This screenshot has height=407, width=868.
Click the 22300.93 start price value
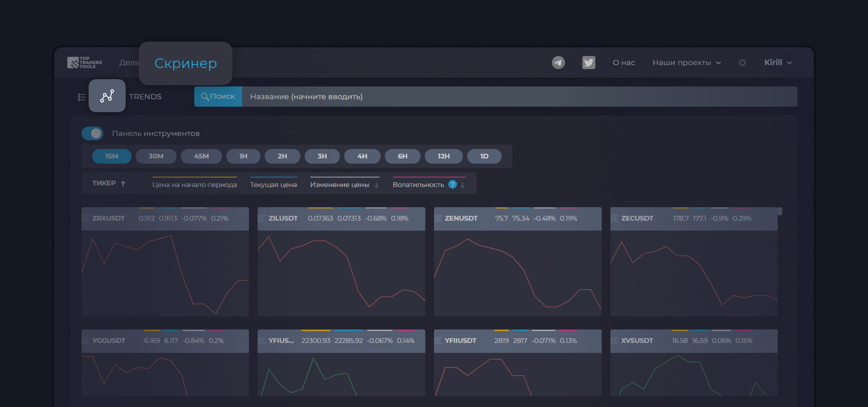[316, 341]
